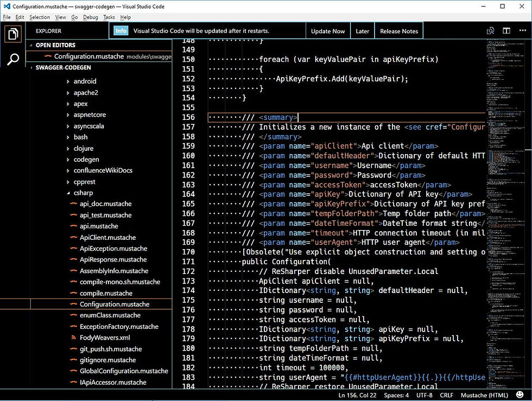
Task: Open compile.mustache file
Action: click(x=106, y=293)
